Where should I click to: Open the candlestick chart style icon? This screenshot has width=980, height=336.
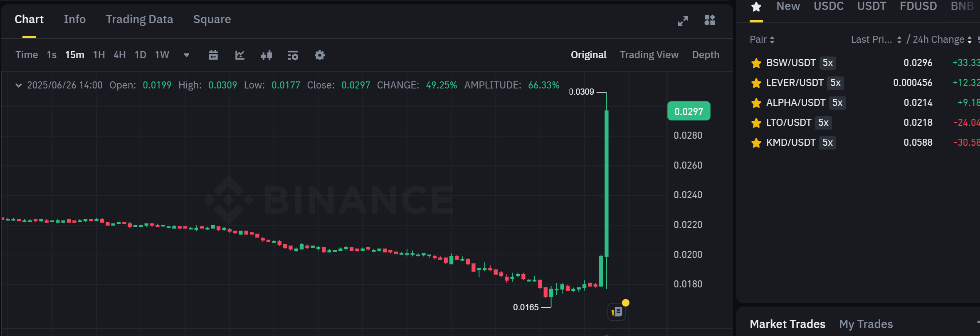[x=267, y=55]
